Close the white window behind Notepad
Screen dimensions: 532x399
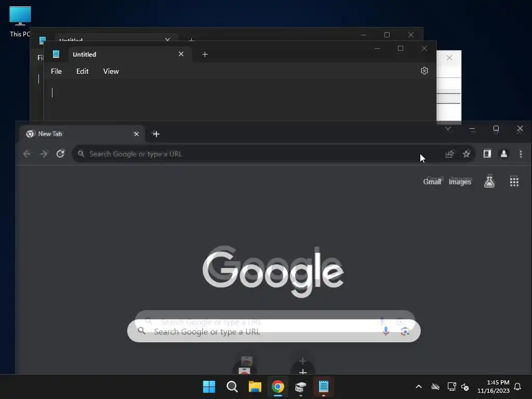tap(449, 58)
